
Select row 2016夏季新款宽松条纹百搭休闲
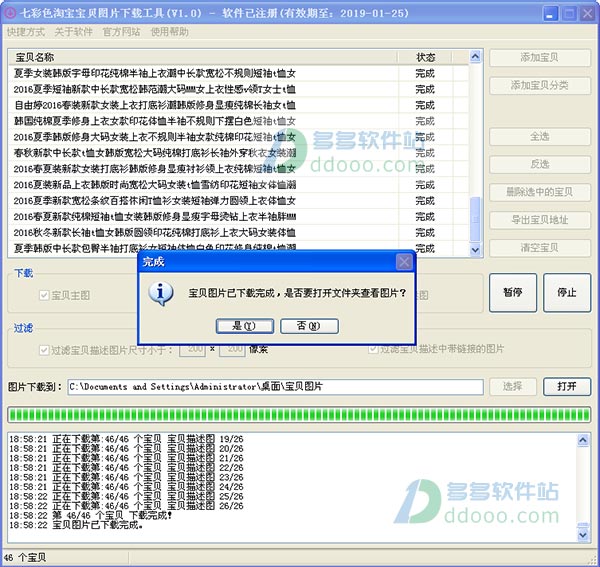(238, 200)
